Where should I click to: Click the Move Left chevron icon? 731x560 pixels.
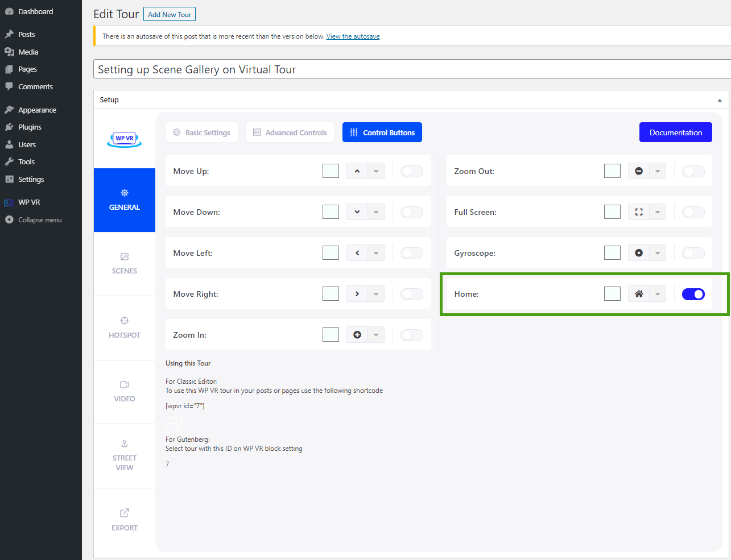point(357,253)
